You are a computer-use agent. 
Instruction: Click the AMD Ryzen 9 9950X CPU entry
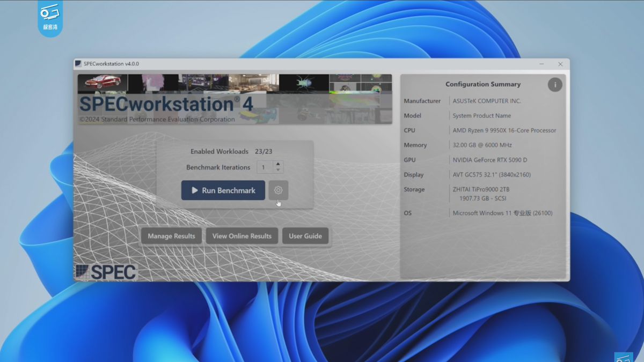(x=504, y=130)
